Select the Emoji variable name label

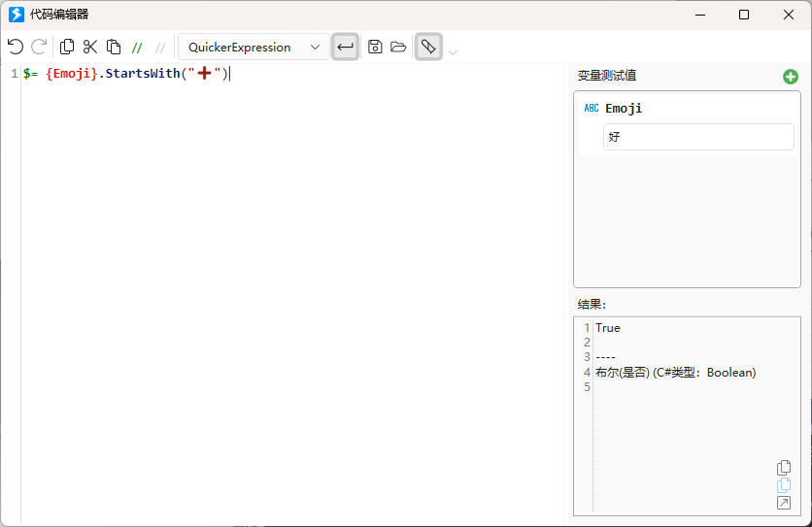pos(624,108)
